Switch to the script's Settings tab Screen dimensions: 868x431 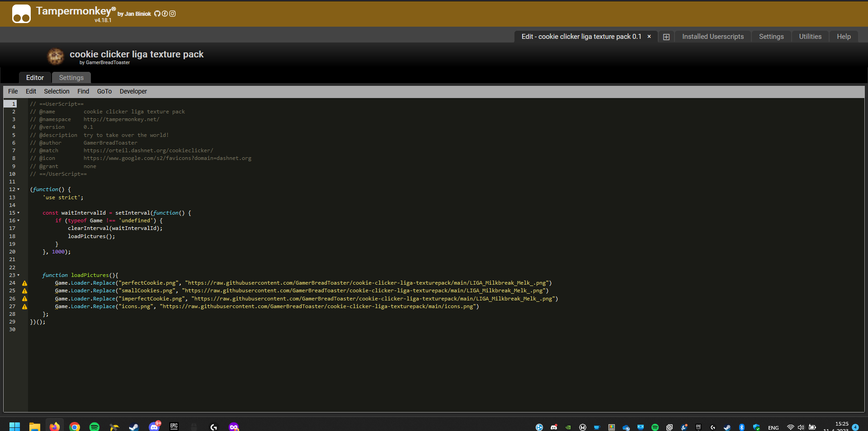point(71,77)
